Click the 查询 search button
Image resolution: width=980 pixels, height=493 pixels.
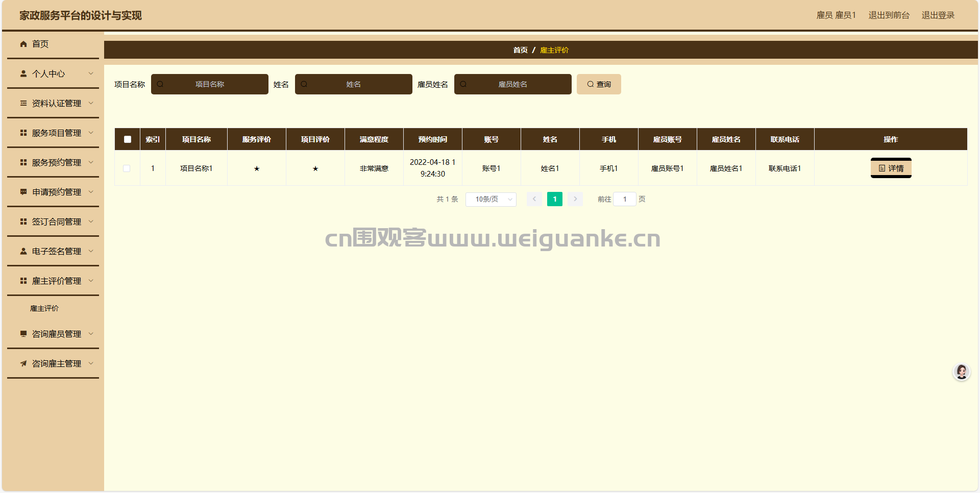tap(599, 84)
